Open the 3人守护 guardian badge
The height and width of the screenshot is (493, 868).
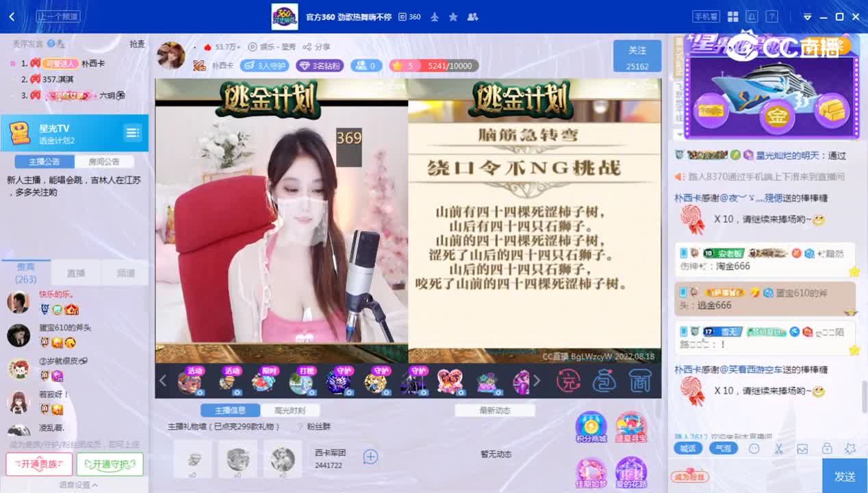pyautogui.click(x=265, y=66)
